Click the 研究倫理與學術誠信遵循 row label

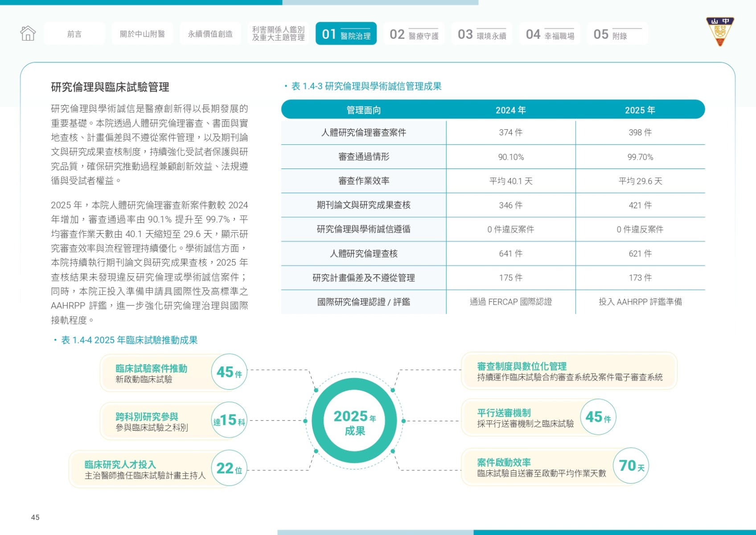click(364, 229)
